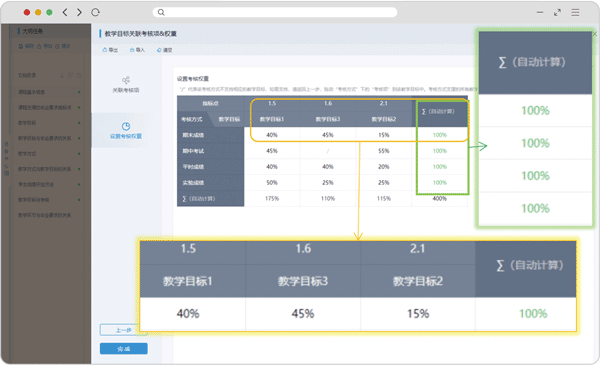Click the 上一步 previous step button

coord(124,330)
